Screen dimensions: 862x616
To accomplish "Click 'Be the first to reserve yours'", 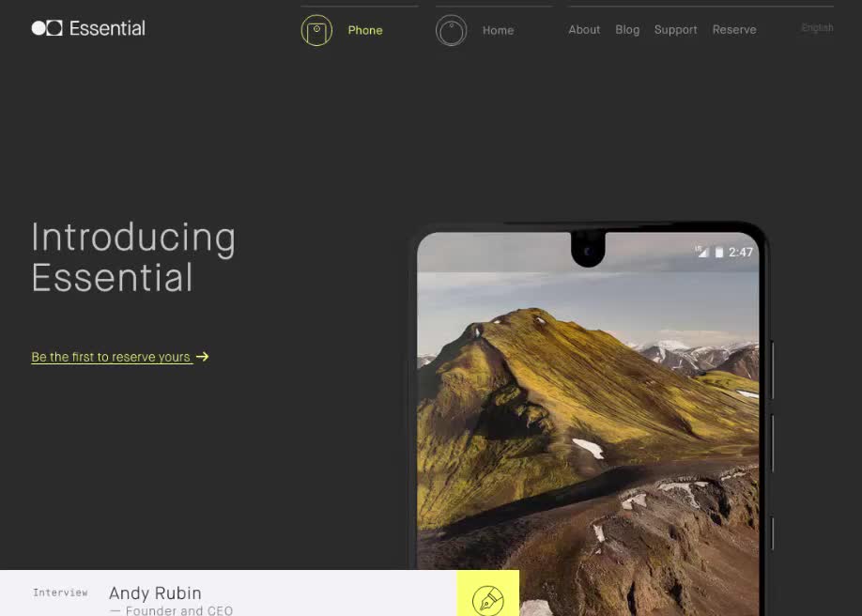I will pyautogui.click(x=112, y=357).
